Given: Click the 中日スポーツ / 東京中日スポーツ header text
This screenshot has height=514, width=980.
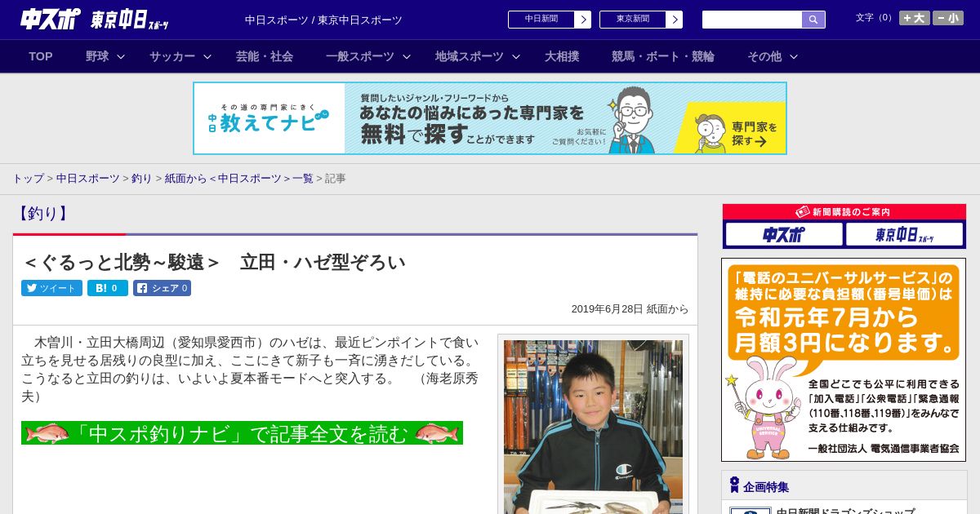Looking at the screenshot, I should [323, 20].
